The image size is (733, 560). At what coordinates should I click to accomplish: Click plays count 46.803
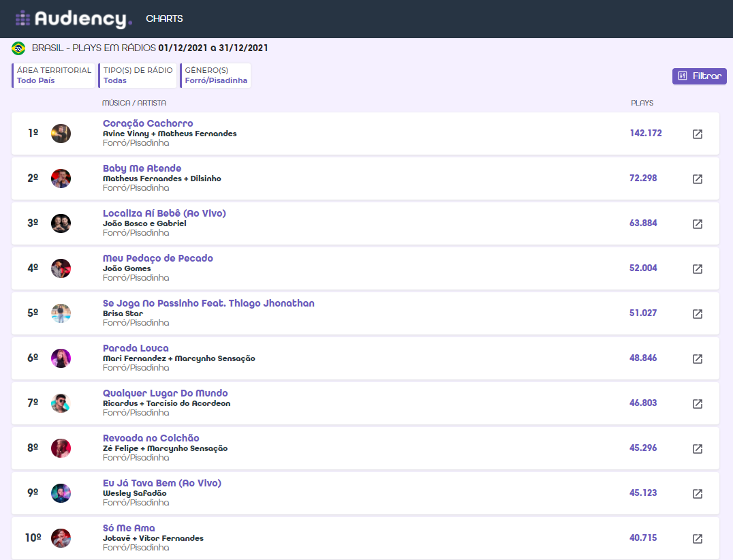coord(643,403)
